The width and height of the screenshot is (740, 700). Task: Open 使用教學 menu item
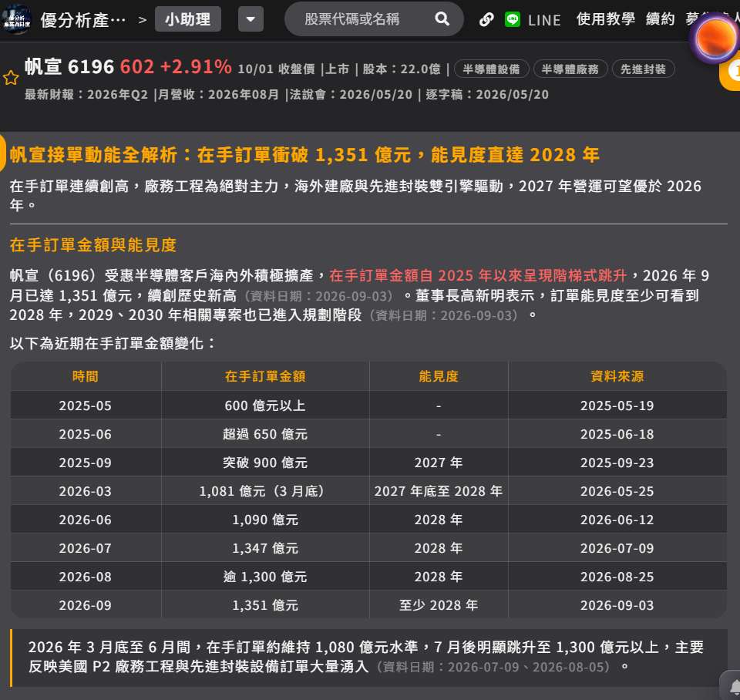coord(606,19)
